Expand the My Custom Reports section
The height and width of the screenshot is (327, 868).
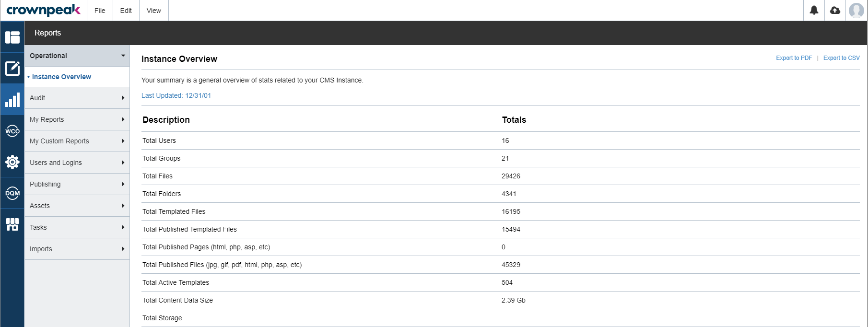click(x=77, y=141)
